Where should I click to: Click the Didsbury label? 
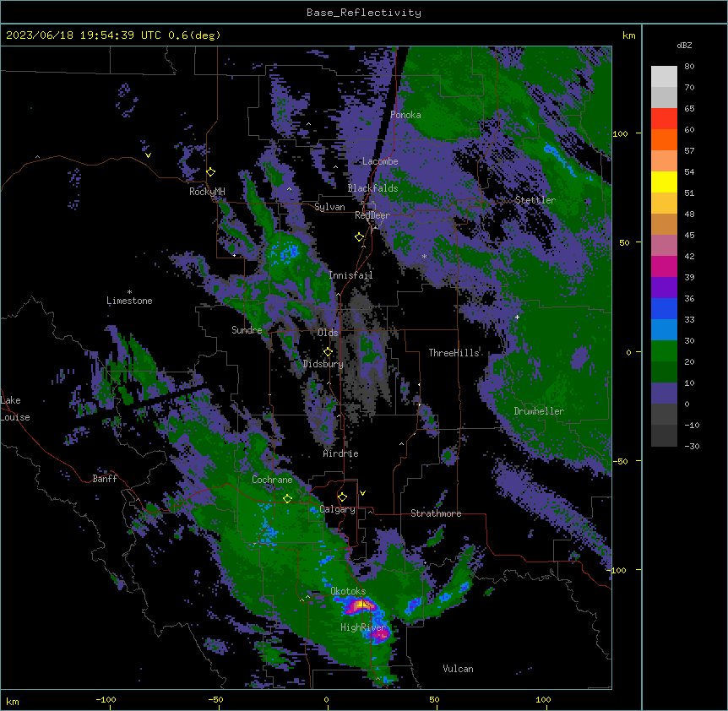click(323, 364)
